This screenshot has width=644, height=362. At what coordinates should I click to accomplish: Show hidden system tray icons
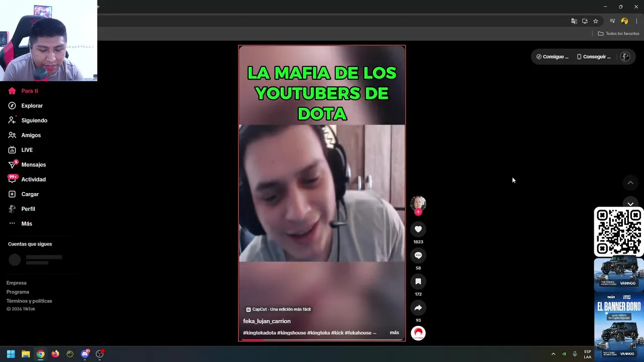pos(553,354)
